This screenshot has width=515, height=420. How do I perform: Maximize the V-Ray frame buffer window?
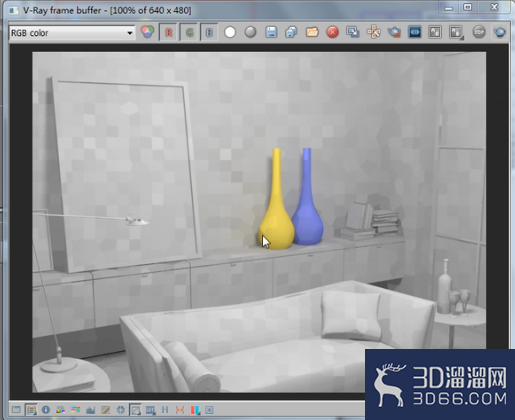click(468, 7)
